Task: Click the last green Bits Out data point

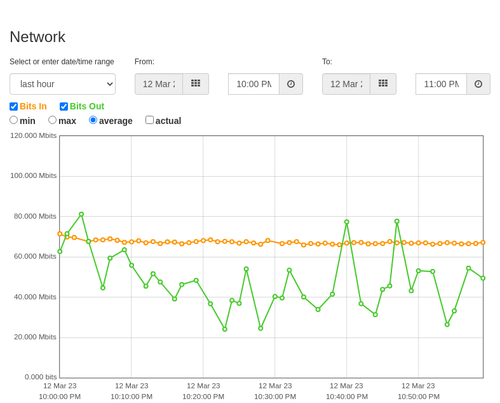Action: pyautogui.click(x=483, y=278)
